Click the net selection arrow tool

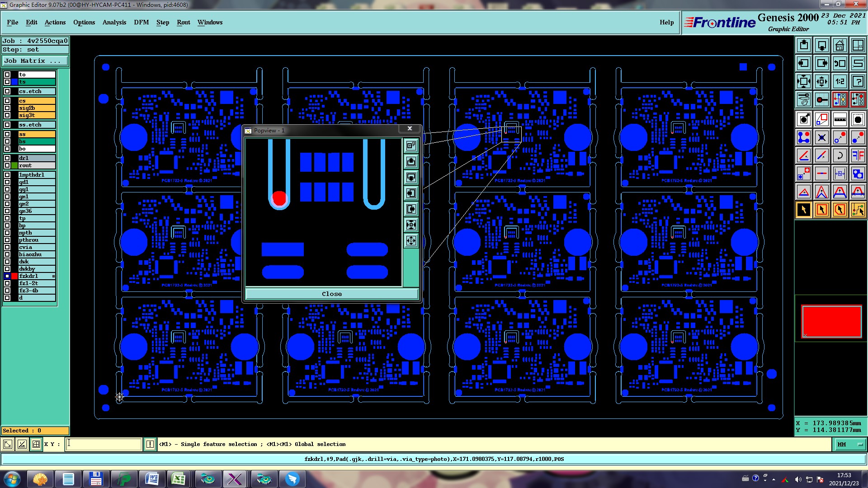click(x=858, y=210)
